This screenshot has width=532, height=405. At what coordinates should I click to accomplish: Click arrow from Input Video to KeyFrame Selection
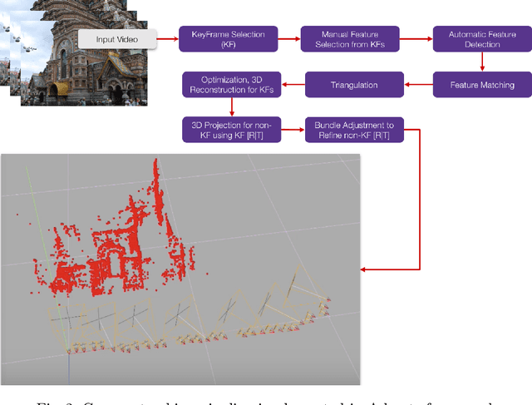pyautogui.click(x=169, y=39)
